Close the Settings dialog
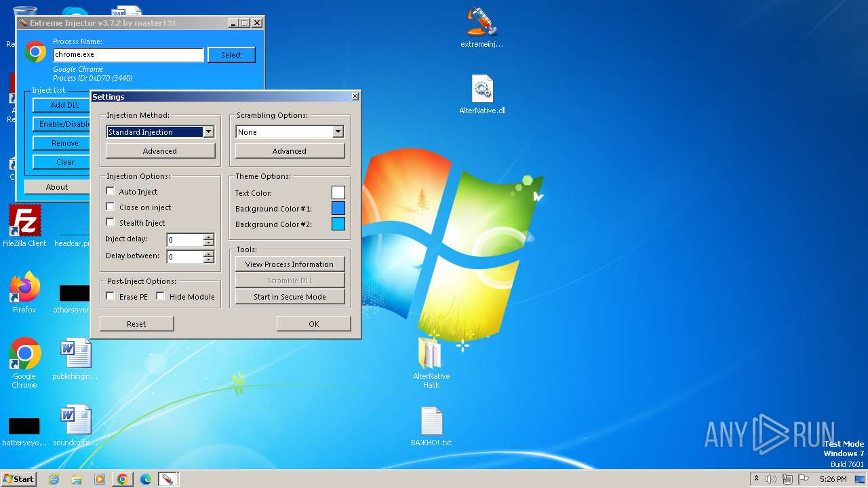This screenshot has height=488, width=868. pyautogui.click(x=355, y=97)
